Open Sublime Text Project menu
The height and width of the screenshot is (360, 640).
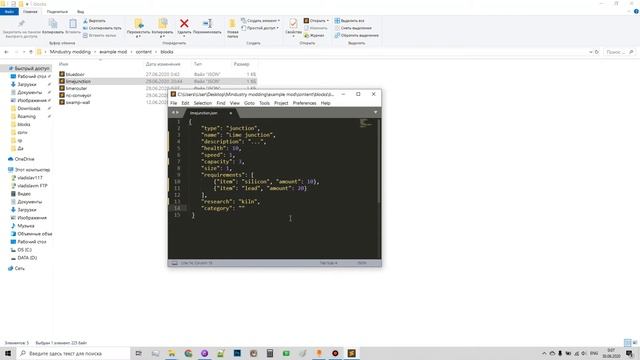click(281, 103)
